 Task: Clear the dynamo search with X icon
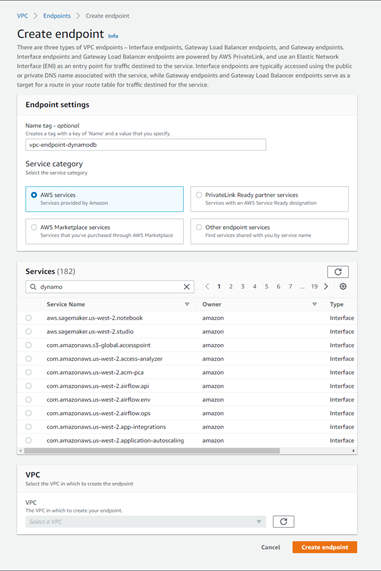(186, 287)
